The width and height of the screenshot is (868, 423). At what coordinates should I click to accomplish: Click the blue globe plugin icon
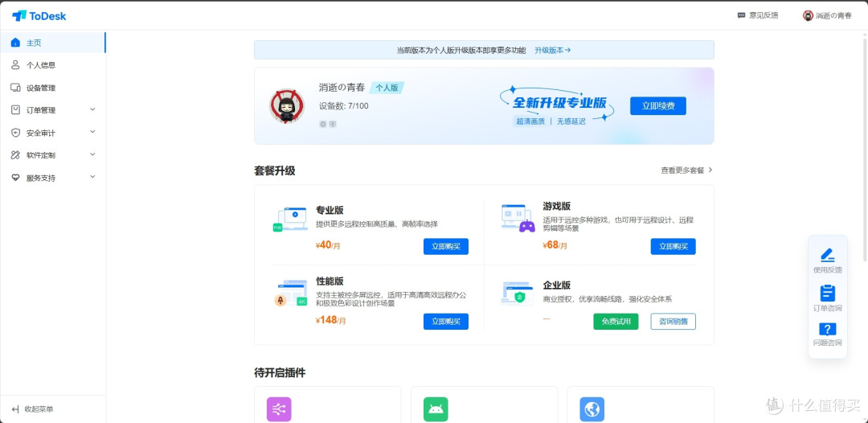click(x=592, y=409)
